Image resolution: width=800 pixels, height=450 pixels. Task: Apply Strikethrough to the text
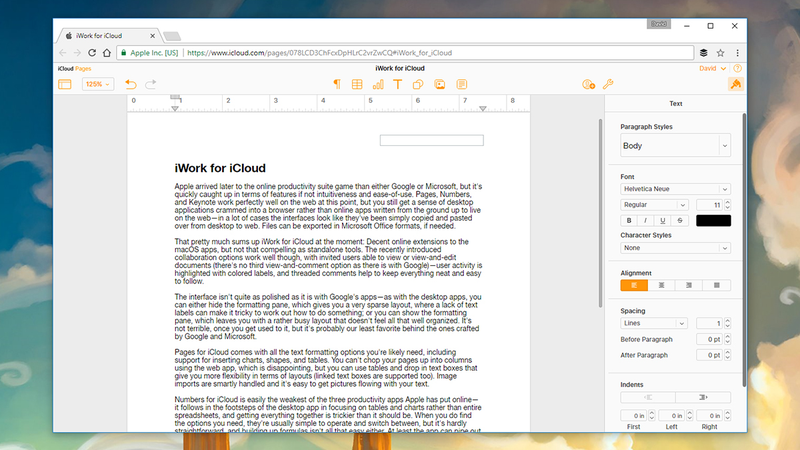coord(680,220)
